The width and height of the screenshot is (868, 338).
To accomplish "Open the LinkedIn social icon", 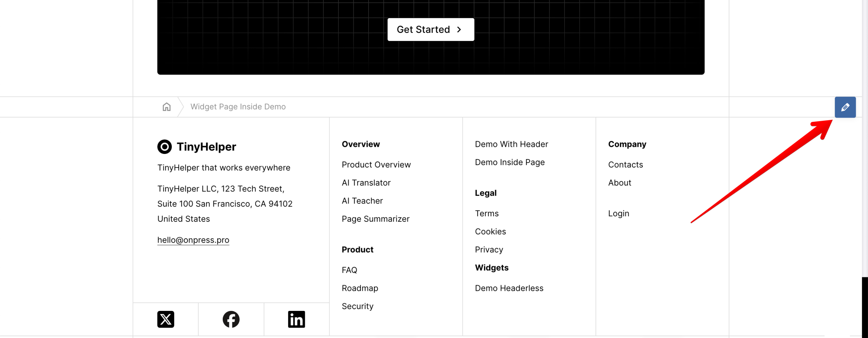I will point(296,319).
